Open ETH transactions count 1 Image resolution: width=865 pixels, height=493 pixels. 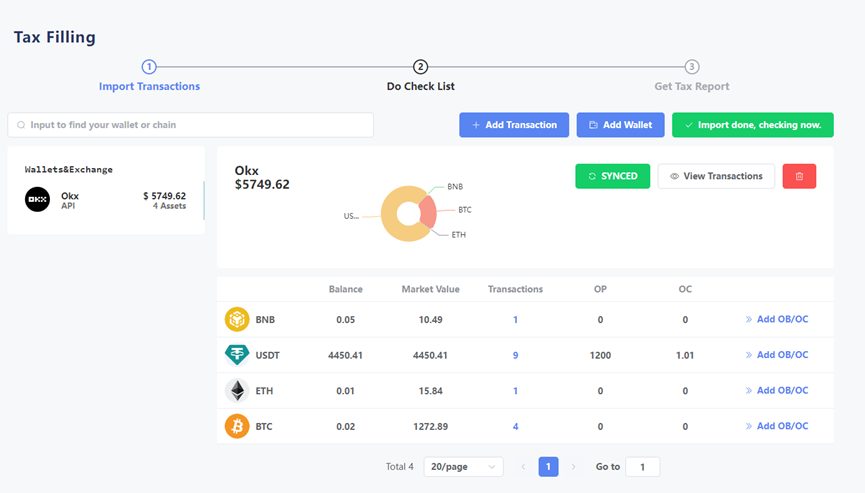pos(515,390)
